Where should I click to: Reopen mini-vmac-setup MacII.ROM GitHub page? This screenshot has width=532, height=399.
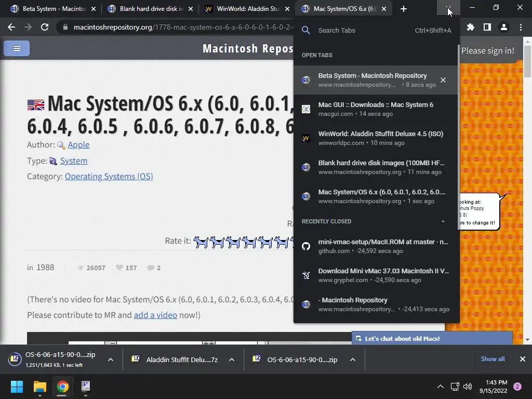376,246
